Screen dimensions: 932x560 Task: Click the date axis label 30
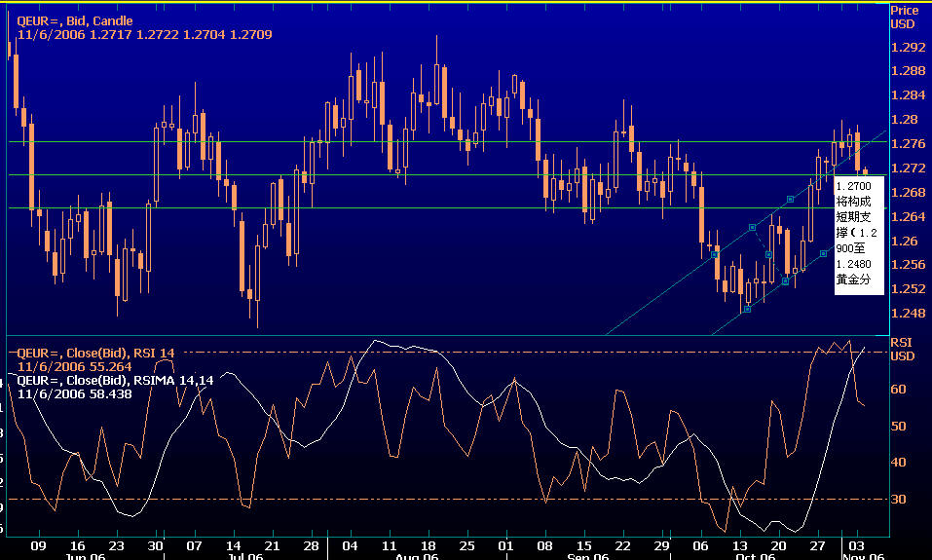155,546
